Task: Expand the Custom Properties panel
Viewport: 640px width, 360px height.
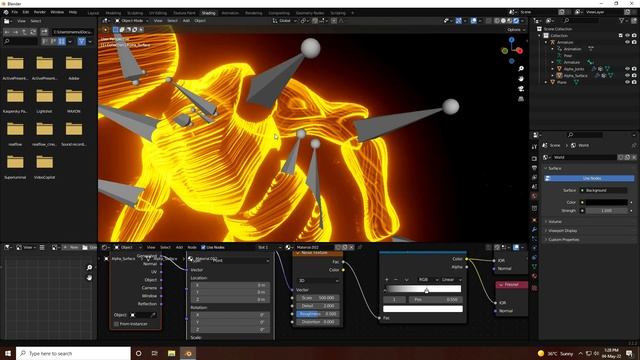Action: click(x=564, y=240)
